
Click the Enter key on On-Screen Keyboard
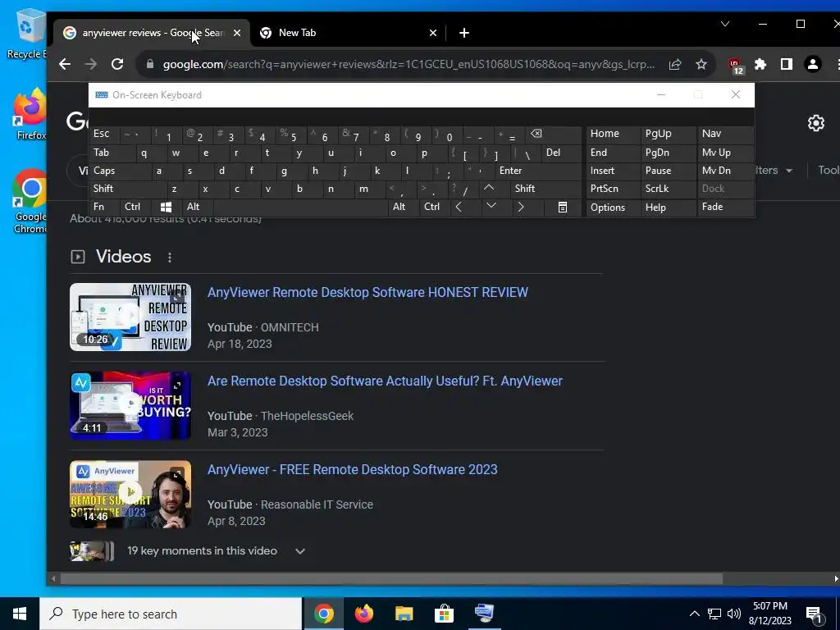tap(538, 171)
